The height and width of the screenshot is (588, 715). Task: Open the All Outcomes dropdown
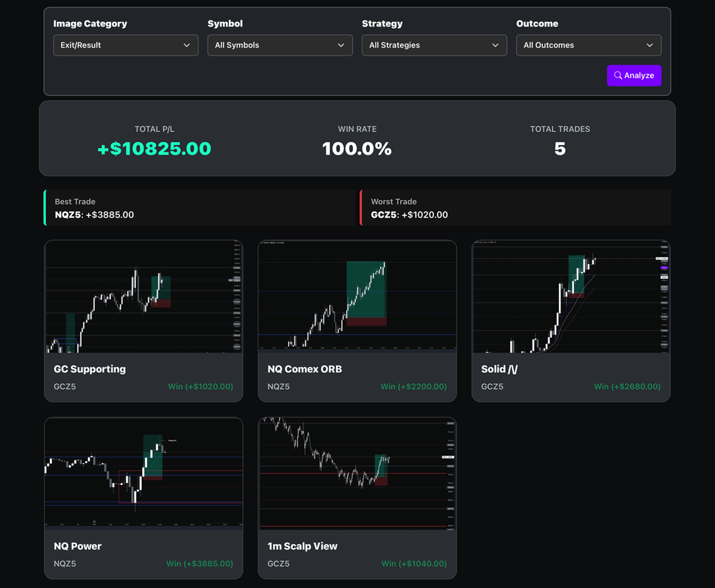click(588, 45)
